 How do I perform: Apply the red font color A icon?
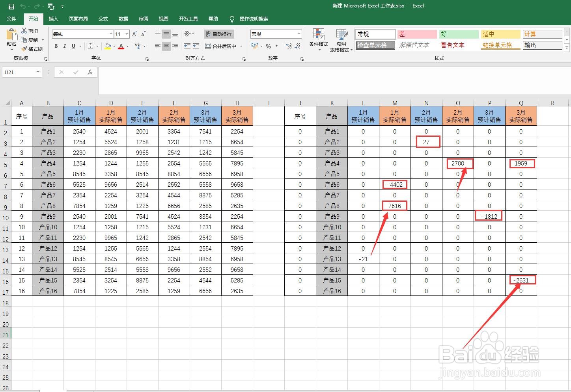coord(121,46)
